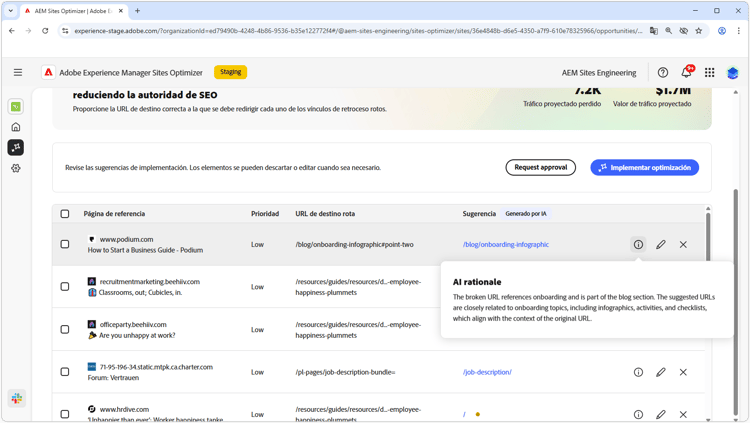Click the Prioridad column header
The height and width of the screenshot is (423, 750).
(265, 214)
